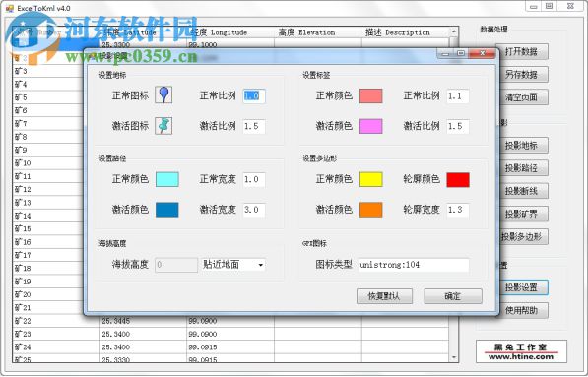The height and width of the screenshot is (377, 588).
Task: Click the 轮廓宽度 field showing 1.3
Action: pos(458,210)
